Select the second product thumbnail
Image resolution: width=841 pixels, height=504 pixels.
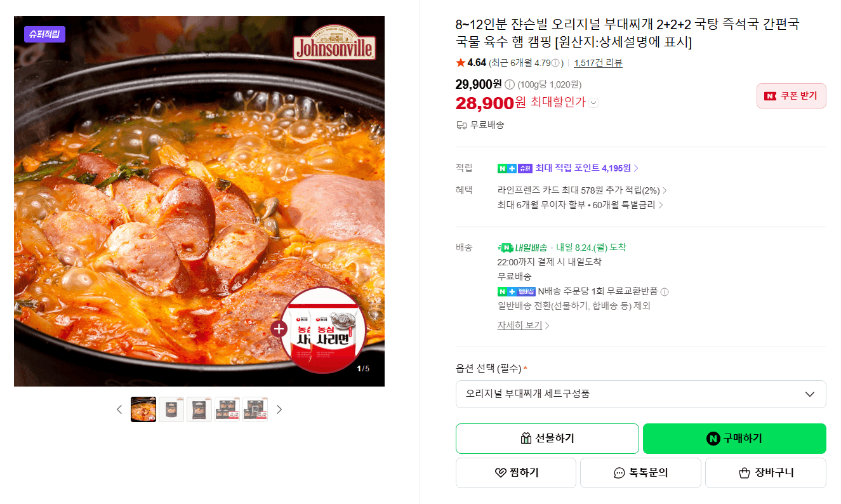pos(171,409)
